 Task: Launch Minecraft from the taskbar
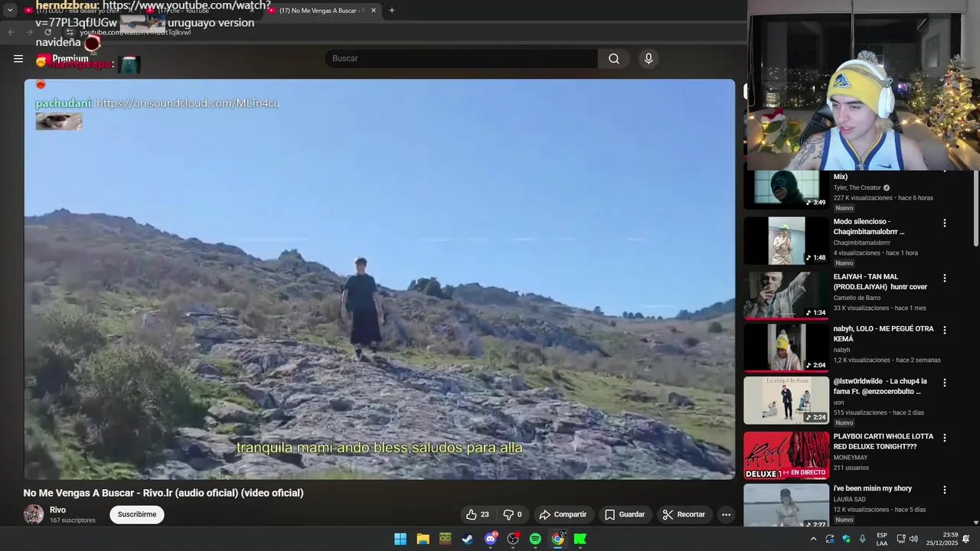445,539
